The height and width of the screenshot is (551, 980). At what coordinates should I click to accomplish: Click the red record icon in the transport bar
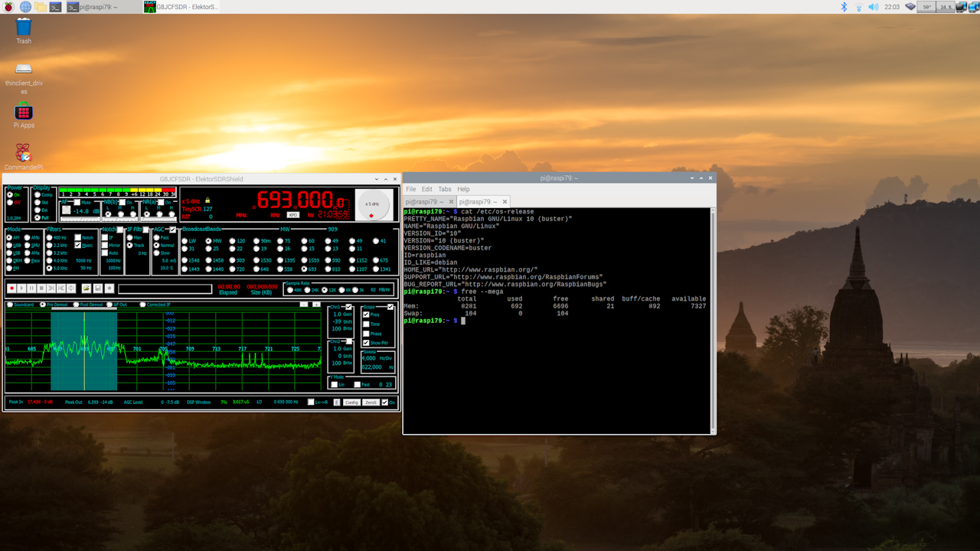pos(11,289)
